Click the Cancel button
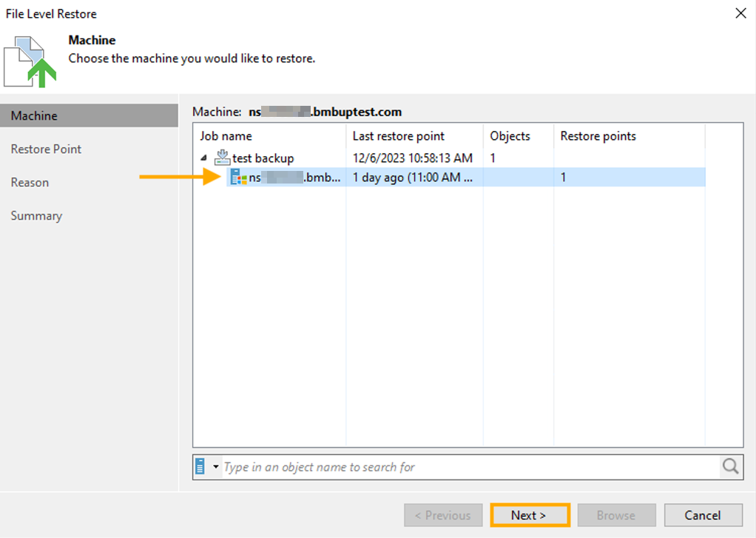Viewport: 756px width, 538px height. (x=702, y=515)
